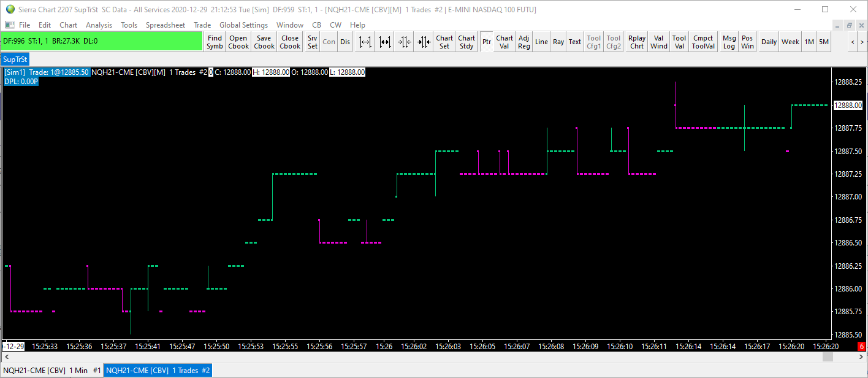Click the Con connect button
The width and height of the screenshot is (868, 378).
pyautogui.click(x=329, y=42)
